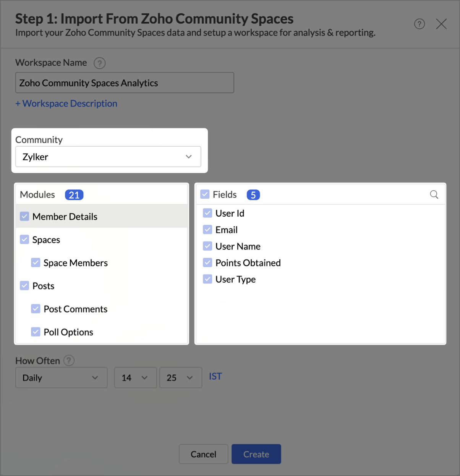This screenshot has height=476, width=460.
Task: Close the import dialog with X
Action: pos(441,24)
